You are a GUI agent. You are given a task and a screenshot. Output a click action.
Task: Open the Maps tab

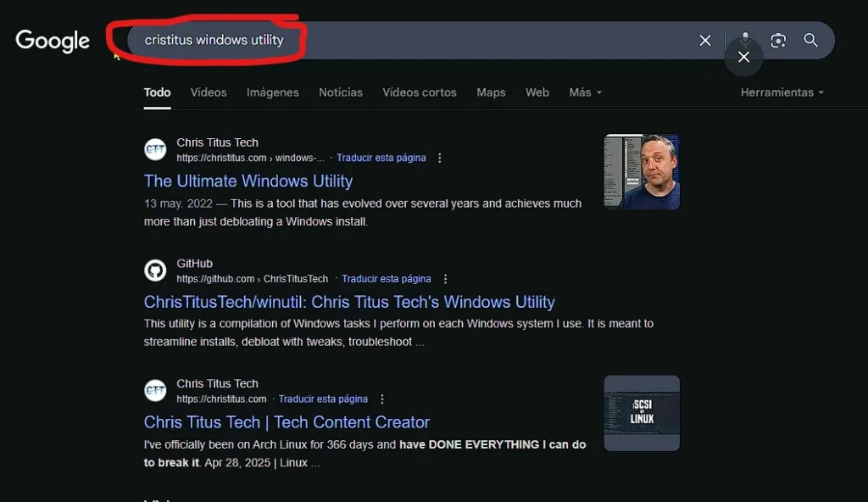coord(491,92)
